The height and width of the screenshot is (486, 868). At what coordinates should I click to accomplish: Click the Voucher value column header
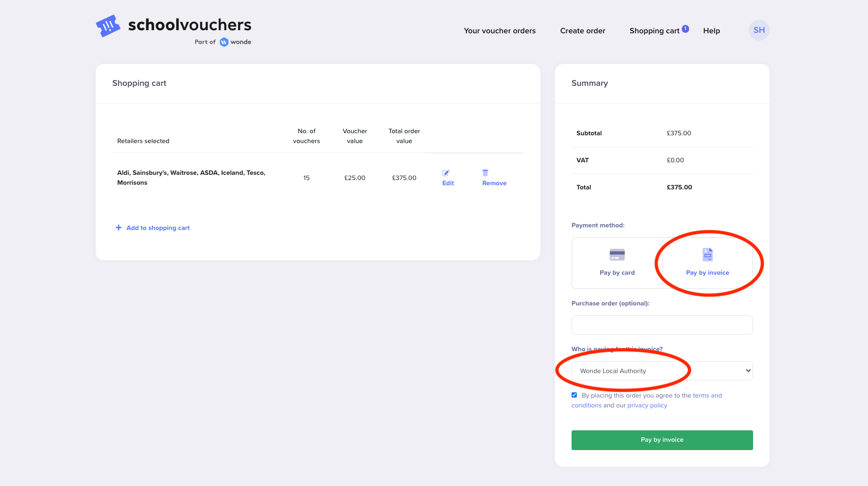click(355, 136)
